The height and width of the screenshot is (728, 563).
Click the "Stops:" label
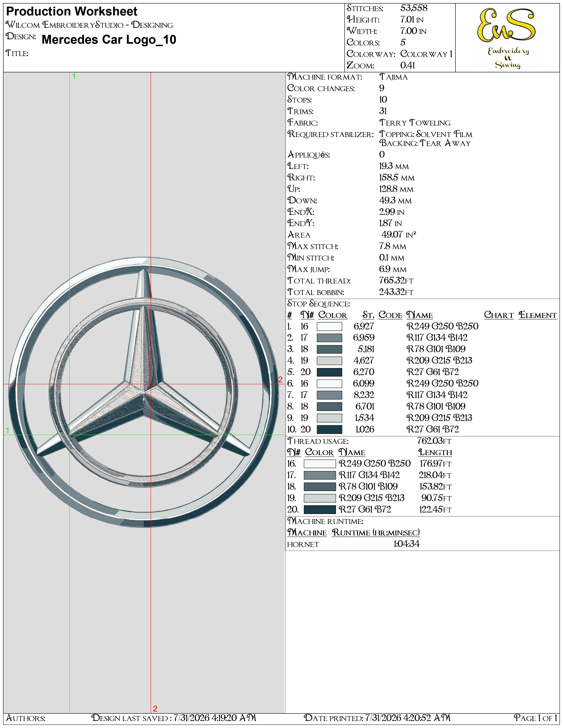click(x=300, y=100)
